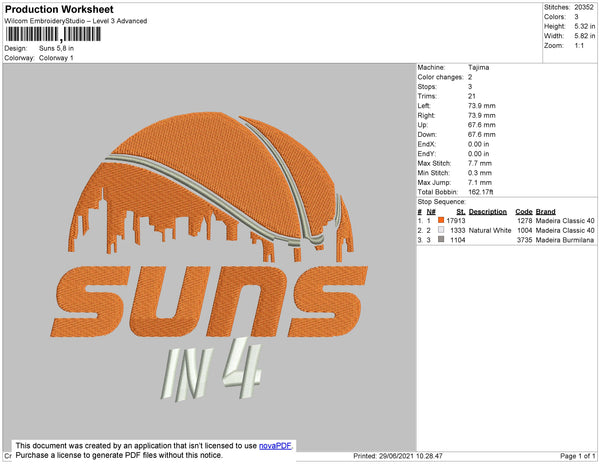Click the orange color swatch in Stop Sequence
Viewport: 600px width, 464px height.
point(441,219)
